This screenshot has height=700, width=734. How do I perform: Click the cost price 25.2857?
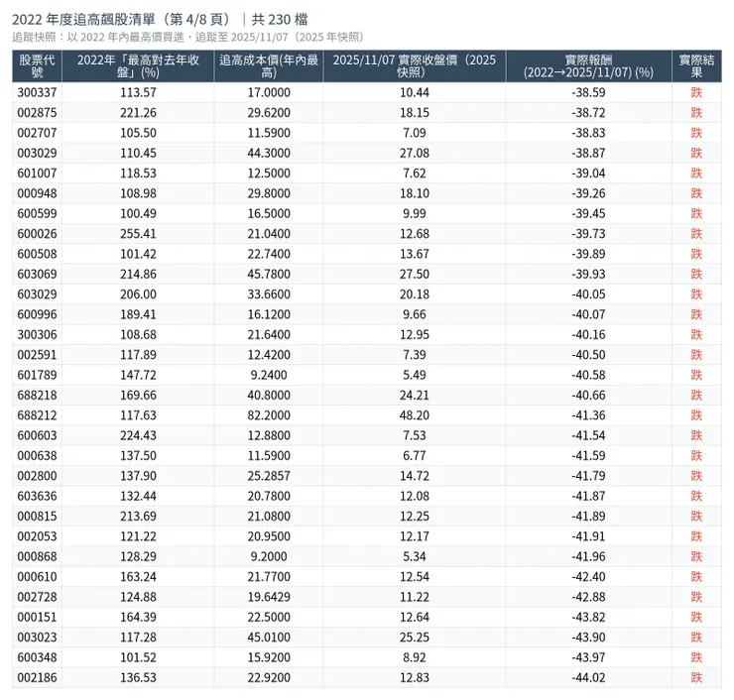[x=269, y=476]
